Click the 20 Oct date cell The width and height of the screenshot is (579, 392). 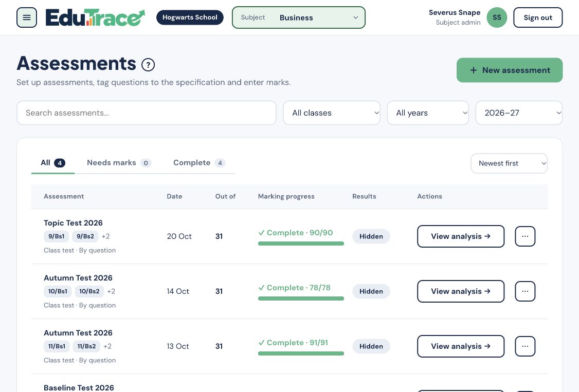click(179, 236)
